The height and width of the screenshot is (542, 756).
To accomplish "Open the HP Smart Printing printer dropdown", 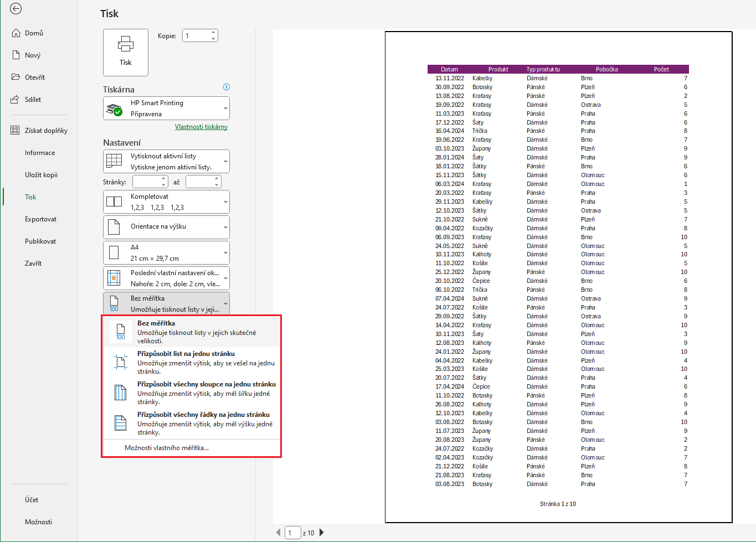I will click(x=225, y=109).
